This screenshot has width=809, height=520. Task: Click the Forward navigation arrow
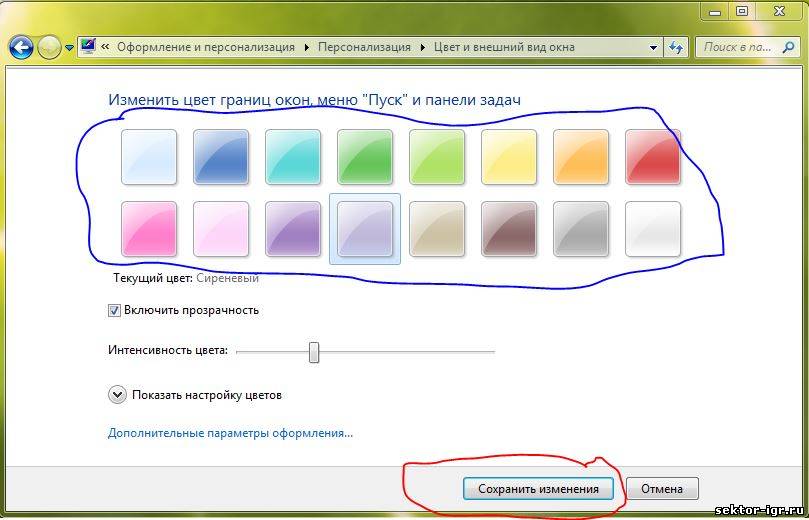pyautogui.click(x=50, y=47)
